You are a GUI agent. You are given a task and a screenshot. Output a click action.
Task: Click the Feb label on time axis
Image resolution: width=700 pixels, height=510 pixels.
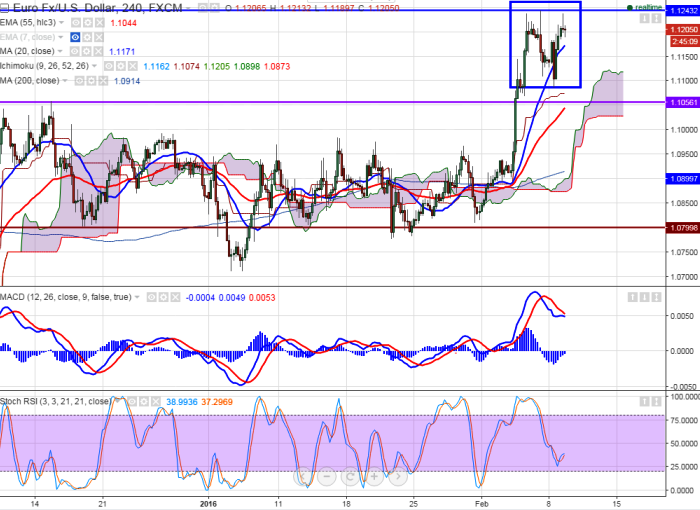pyautogui.click(x=482, y=504)
